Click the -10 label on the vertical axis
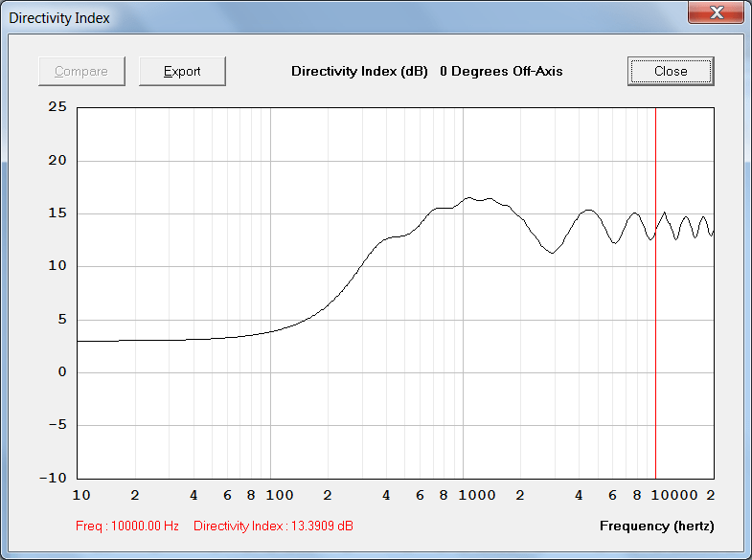752x560 pixels. tap(53, 478)
